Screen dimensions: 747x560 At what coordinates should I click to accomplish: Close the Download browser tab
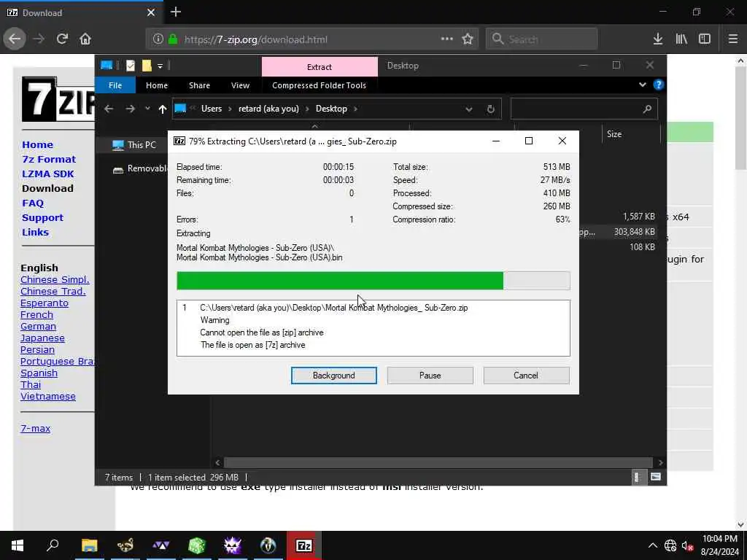click(151, 12)
